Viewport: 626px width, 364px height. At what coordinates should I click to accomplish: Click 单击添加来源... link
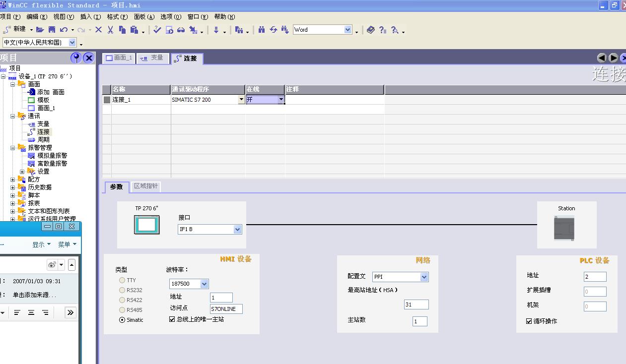pos(35,295)
